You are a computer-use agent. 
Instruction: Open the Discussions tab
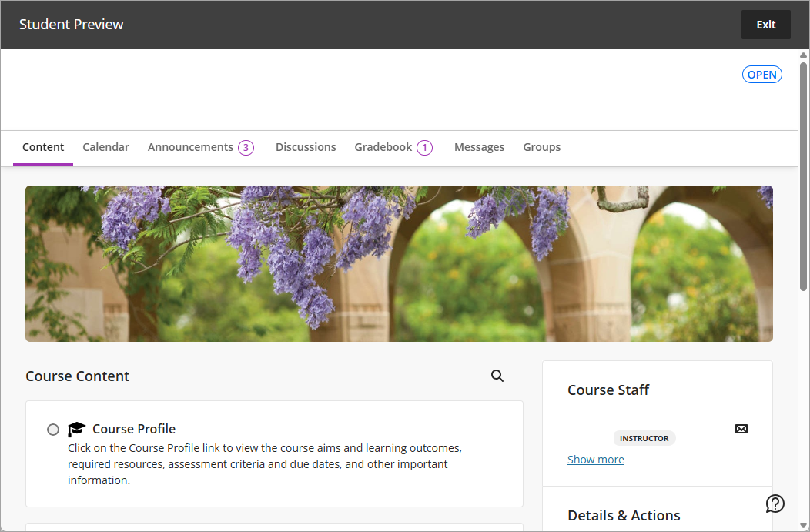306,147
